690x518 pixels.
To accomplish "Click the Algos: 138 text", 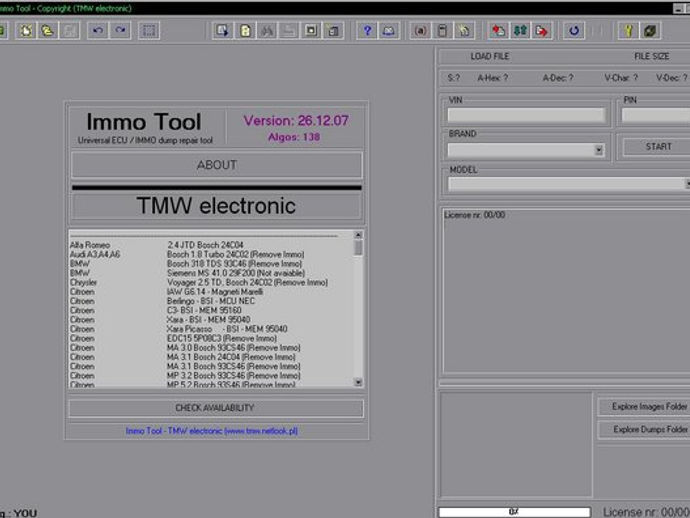I will [x=294, y=137].
